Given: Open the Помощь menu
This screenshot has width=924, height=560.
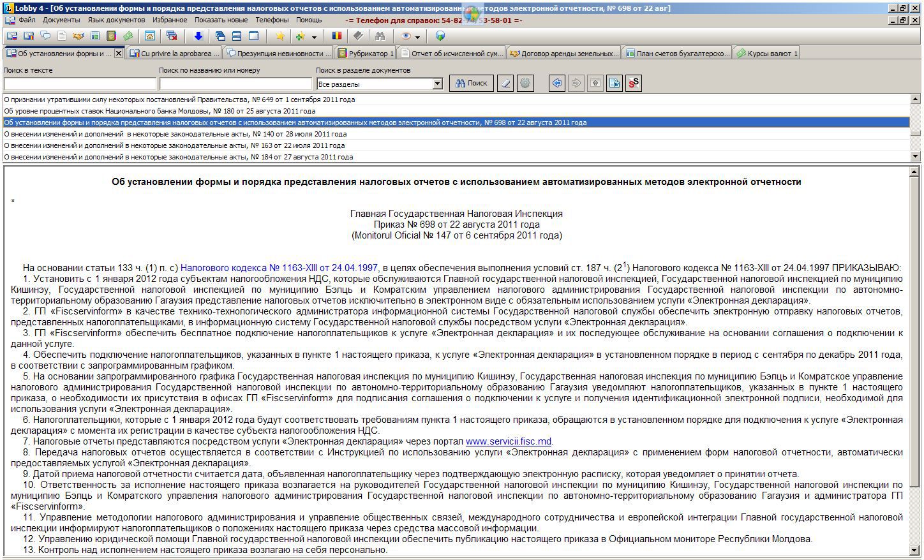Looking at the screenshot, I should (x=309, y=20).
